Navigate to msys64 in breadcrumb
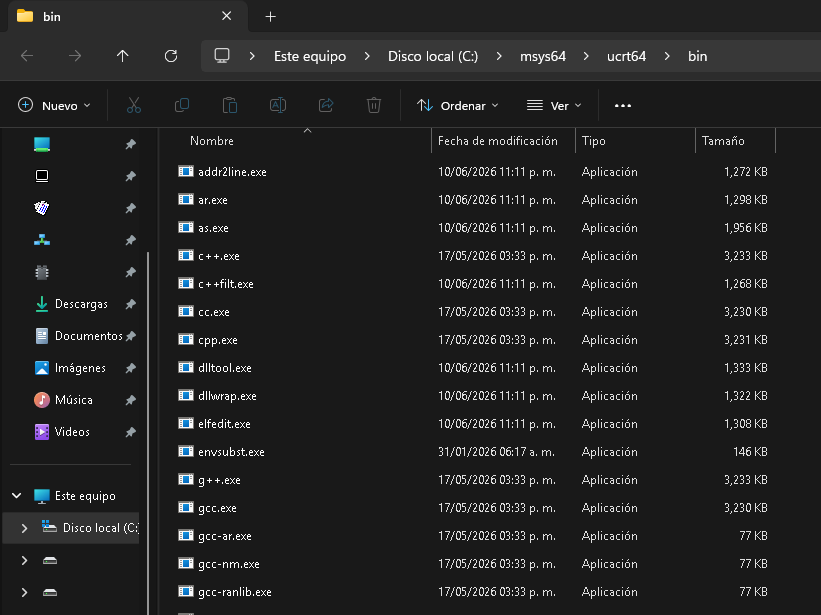Screen dimensions: 821x615 [x=543, y=56]
